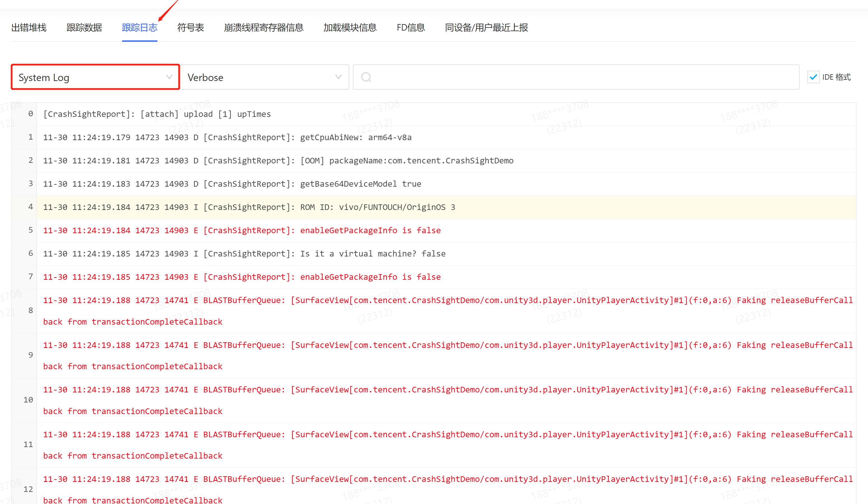The image size is (868, 504).
Task: Switch to the 跟踪数据 tab
Action: pyautogui.click(x=84, y=27)
